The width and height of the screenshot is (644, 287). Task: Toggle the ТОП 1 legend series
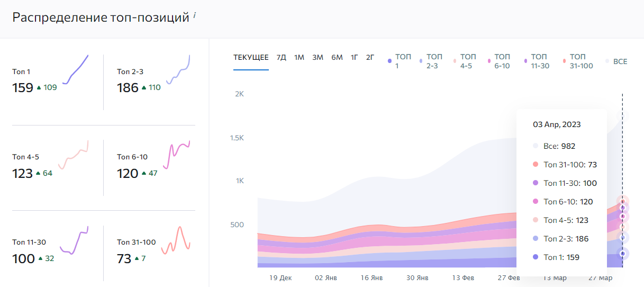coord(400,61)
